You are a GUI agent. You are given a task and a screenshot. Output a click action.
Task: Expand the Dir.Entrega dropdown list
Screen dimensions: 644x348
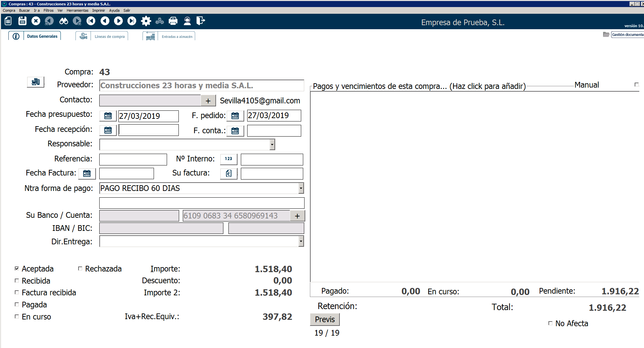pos(301,241)
